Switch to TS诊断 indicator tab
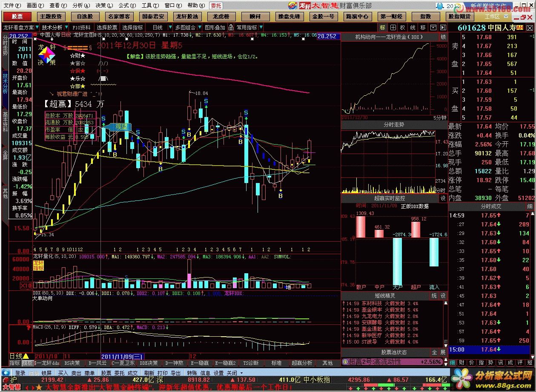The height and width of the screenshot is (392, 536). tap(251, 363)
